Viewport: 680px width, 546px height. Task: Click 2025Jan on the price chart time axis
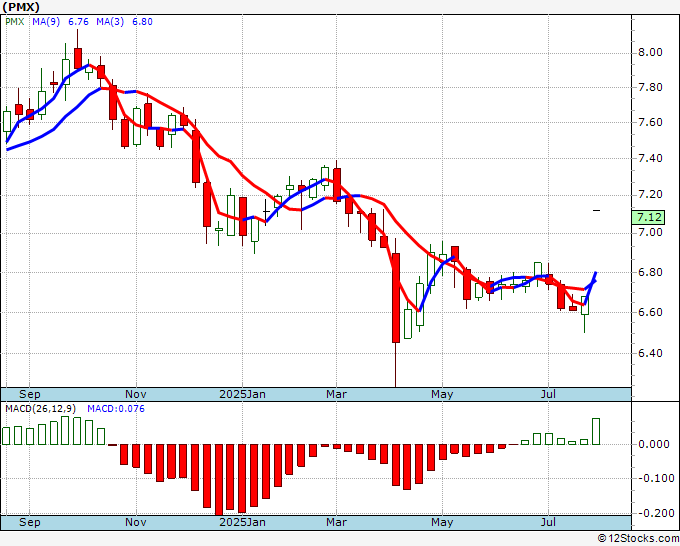tap(242, 394)
